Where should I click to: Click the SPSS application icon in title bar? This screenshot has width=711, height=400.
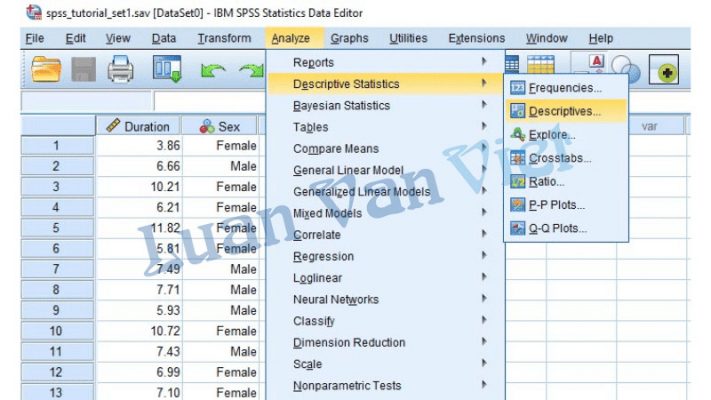click(34, 12)
